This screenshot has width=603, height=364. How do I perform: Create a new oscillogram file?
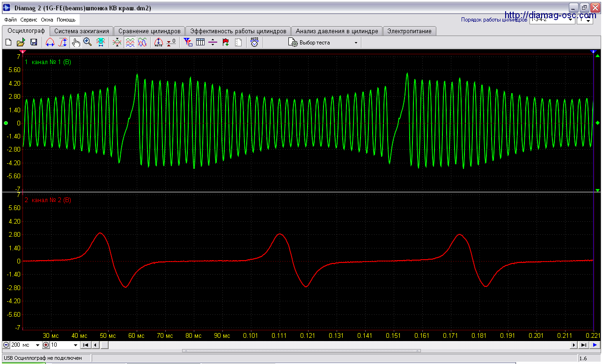8,43
